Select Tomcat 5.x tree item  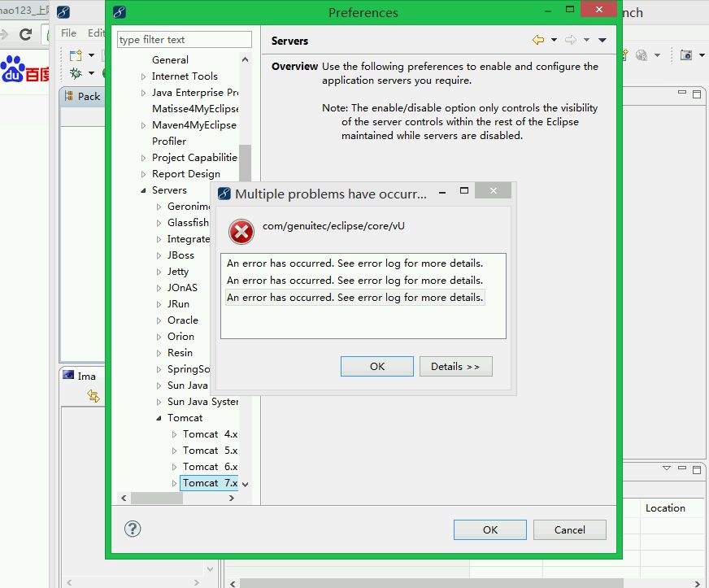[211, 451]
